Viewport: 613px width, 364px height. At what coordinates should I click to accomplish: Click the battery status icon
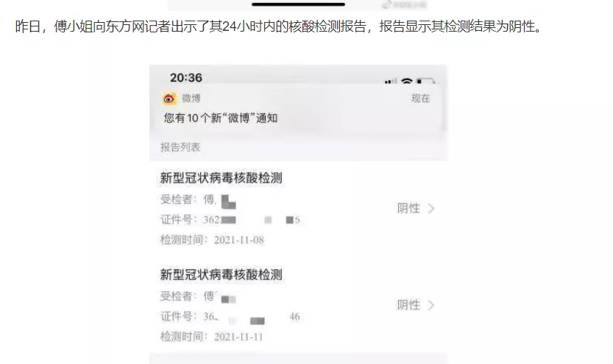tap(425, 81)
